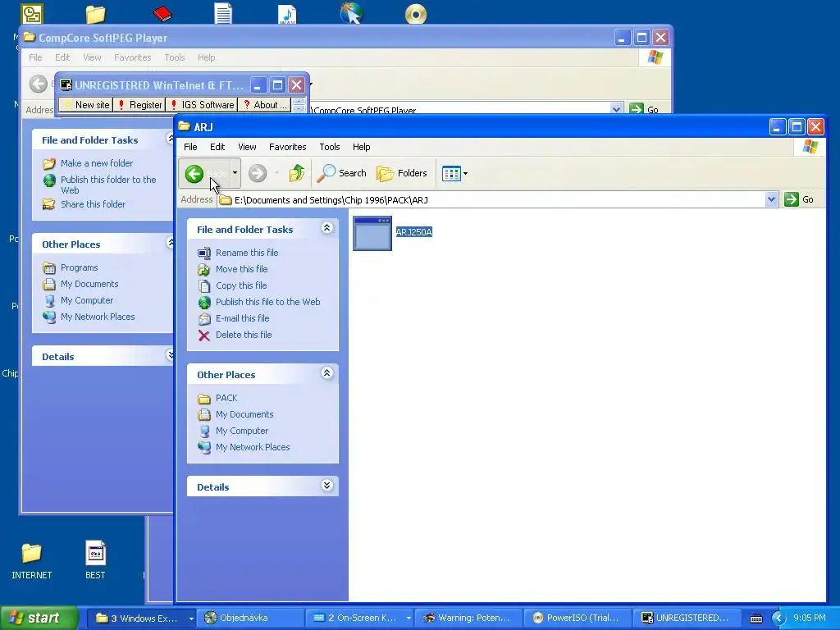Open the File menu in ARJ window
Image resolution: width=840 pixels, height=630 pixels.
(190, 147)
